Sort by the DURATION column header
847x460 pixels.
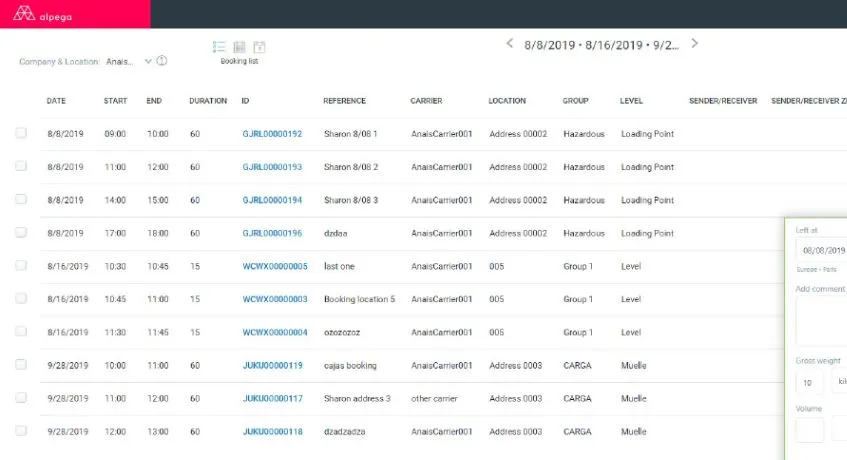point(208,101)
